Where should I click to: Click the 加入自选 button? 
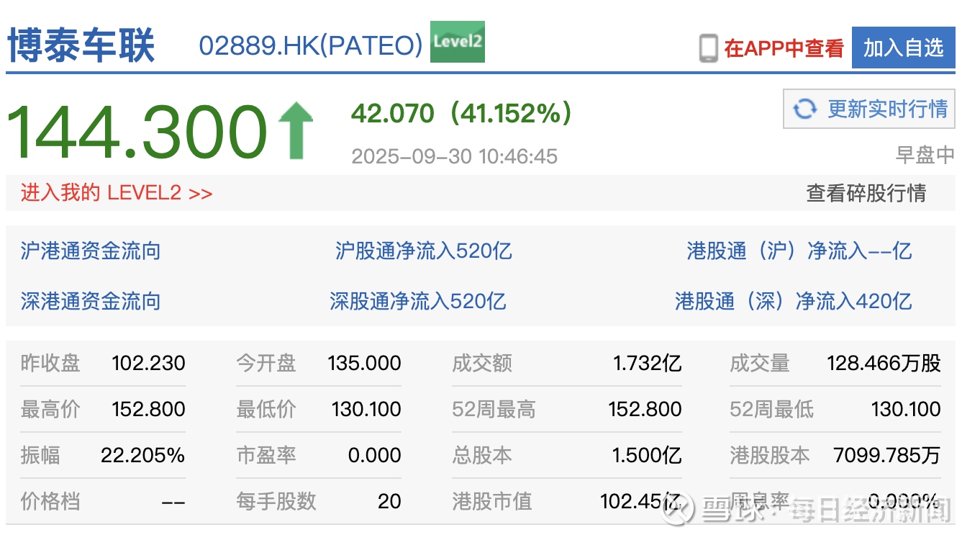(x=903, y=48)
